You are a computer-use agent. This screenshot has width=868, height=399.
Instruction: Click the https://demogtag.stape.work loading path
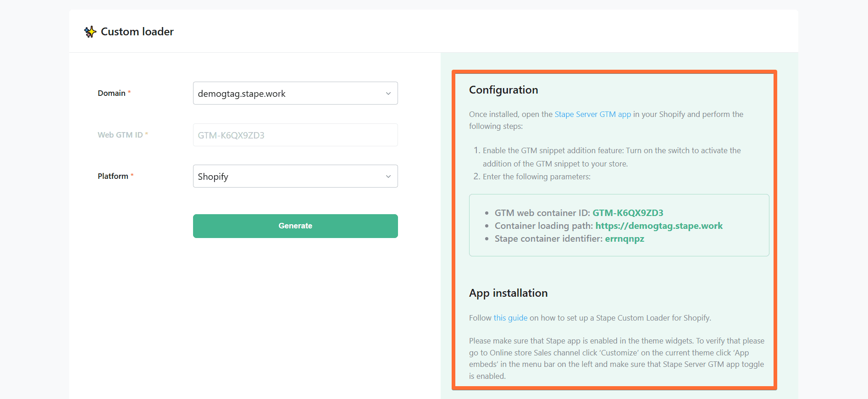659,226
